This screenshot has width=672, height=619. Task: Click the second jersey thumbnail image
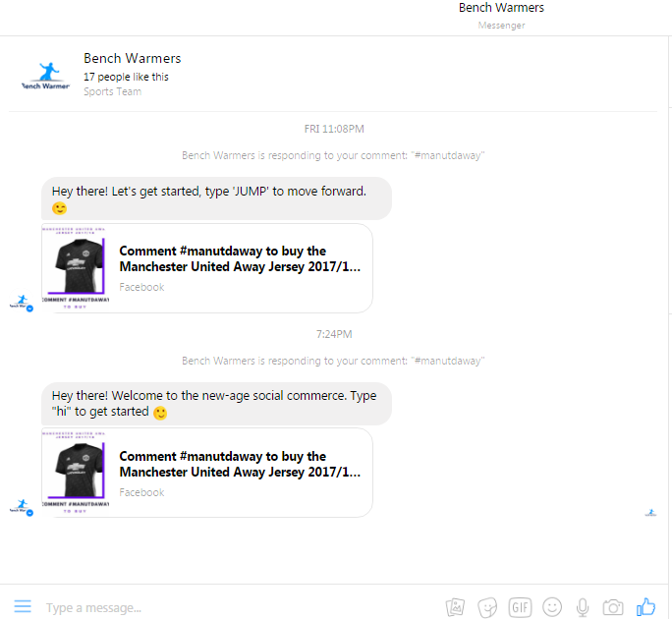[77, 473]
